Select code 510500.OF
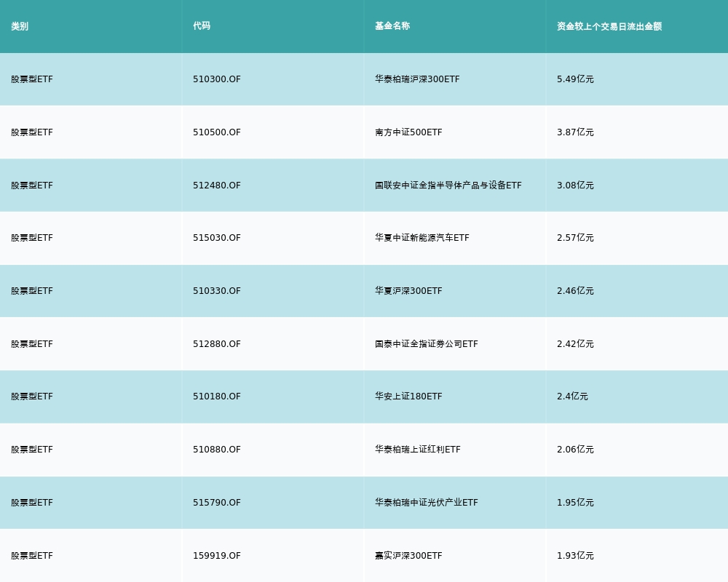This screenshot has height=582, width=728. click(217, 132)
